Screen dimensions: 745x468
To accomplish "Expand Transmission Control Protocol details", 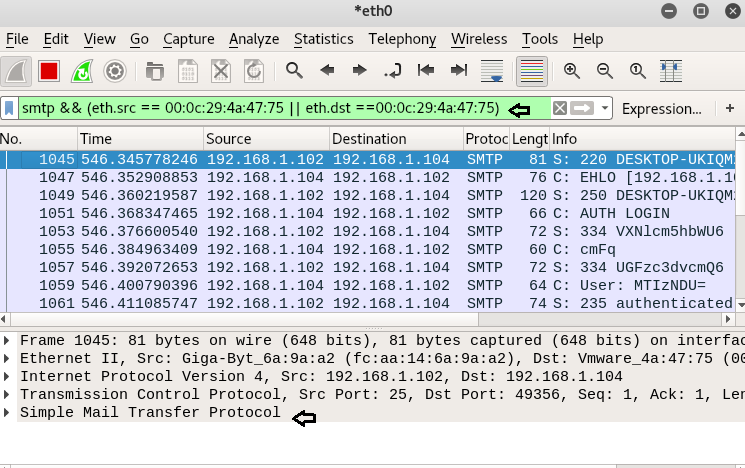I will point(7,394).
